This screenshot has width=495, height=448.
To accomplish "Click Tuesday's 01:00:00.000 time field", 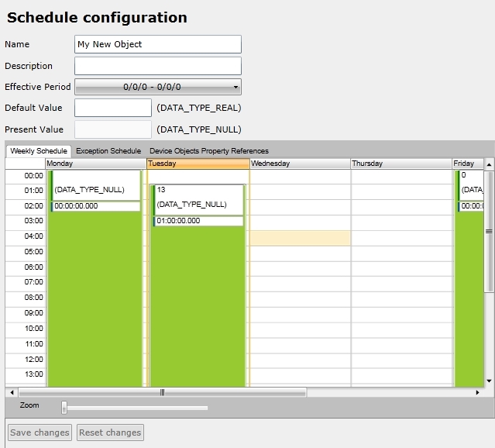I will [198, 221].
